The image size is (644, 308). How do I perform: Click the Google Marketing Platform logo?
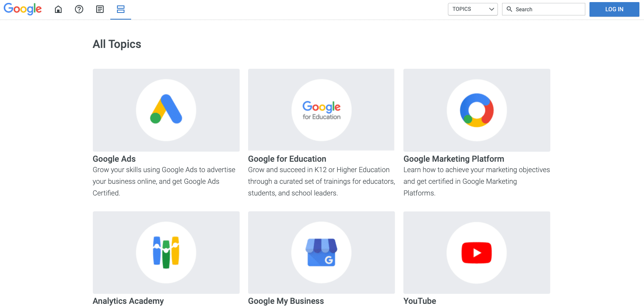tap(477, 110)
